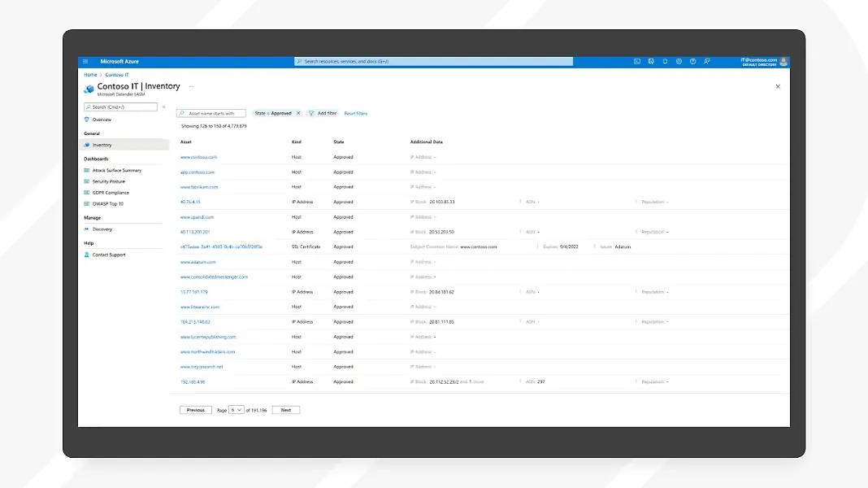Click the Additional Data column header
Image resolution: width=868 pixels, height=488 pixels.
(426, 142)
